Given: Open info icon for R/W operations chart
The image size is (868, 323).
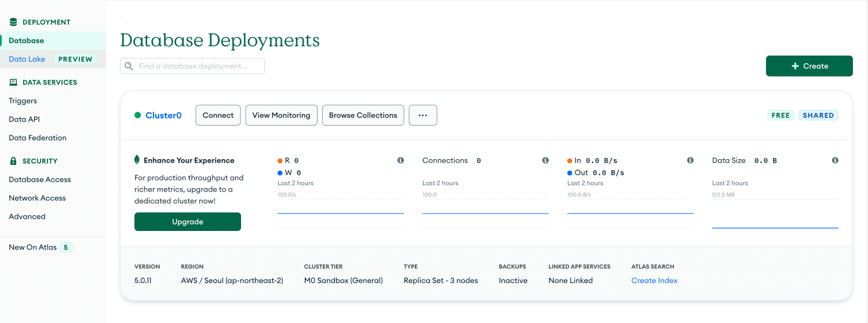Looking at the screenshot, I should coord(400,160).
